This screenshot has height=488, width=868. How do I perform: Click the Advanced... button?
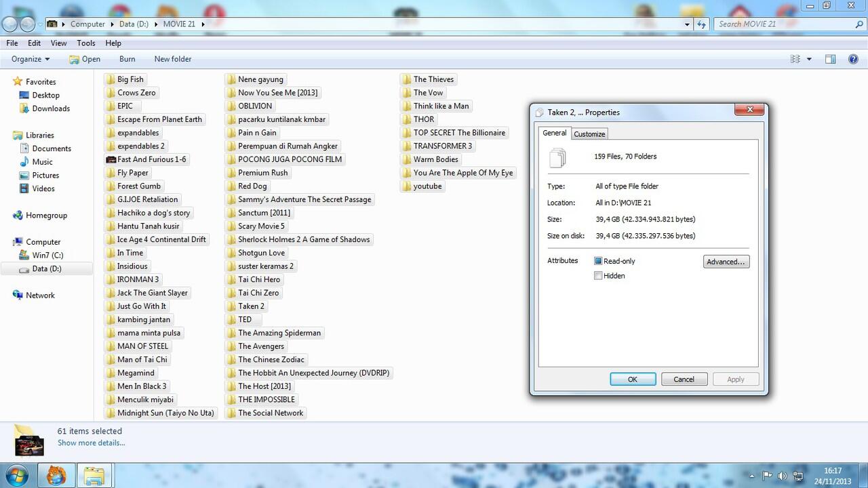click(726, 262)
